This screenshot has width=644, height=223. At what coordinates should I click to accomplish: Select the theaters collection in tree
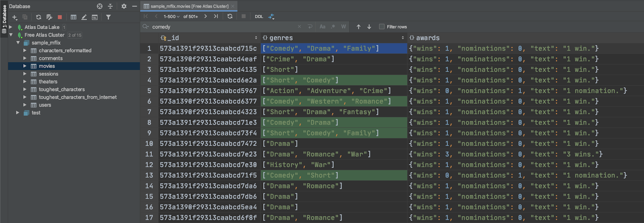tap(48, 82)
